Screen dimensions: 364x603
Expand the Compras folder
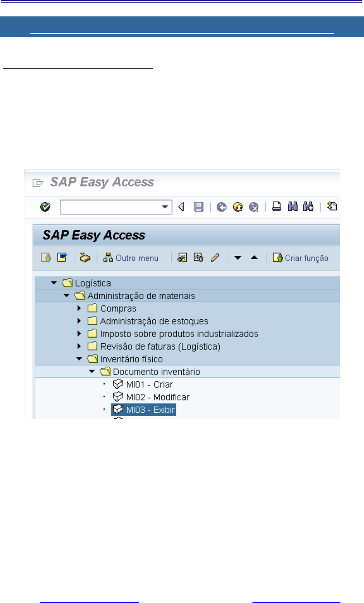(79, 308)
